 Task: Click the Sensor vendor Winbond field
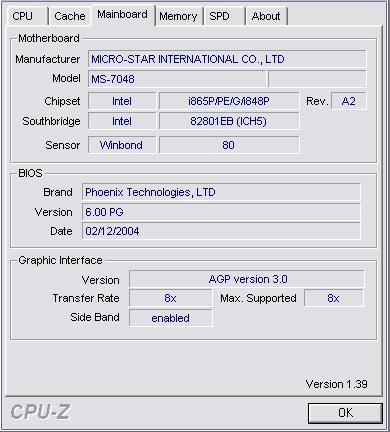pos(122,145)
